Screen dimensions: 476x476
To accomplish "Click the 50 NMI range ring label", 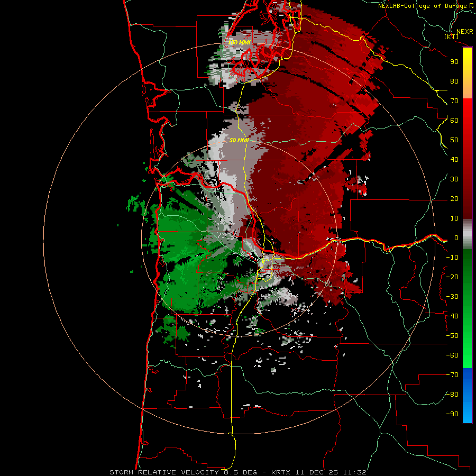I will pos(239,140).
